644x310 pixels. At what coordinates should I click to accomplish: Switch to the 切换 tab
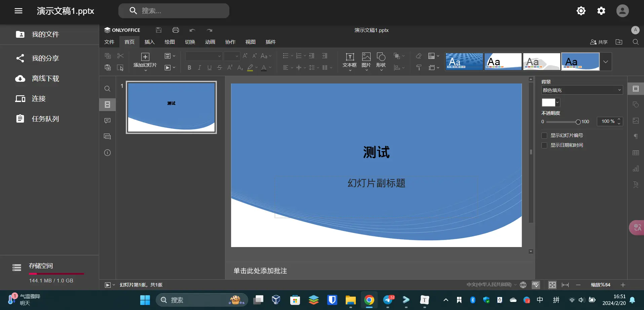(x=190, y=42)
